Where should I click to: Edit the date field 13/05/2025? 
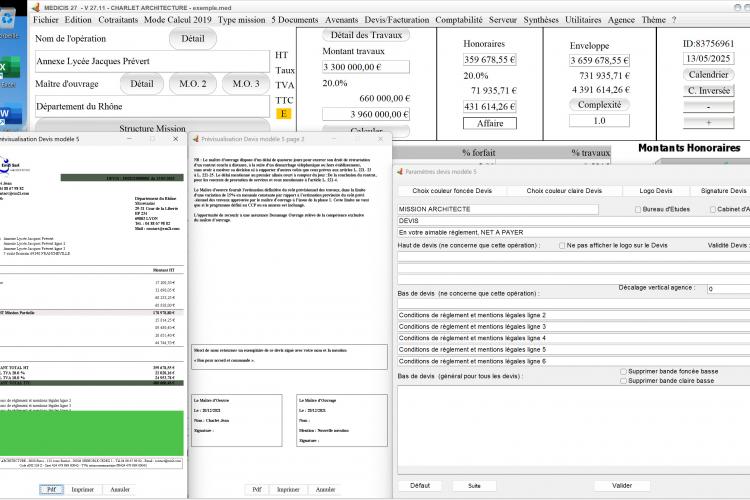click(x=708, y=59)
